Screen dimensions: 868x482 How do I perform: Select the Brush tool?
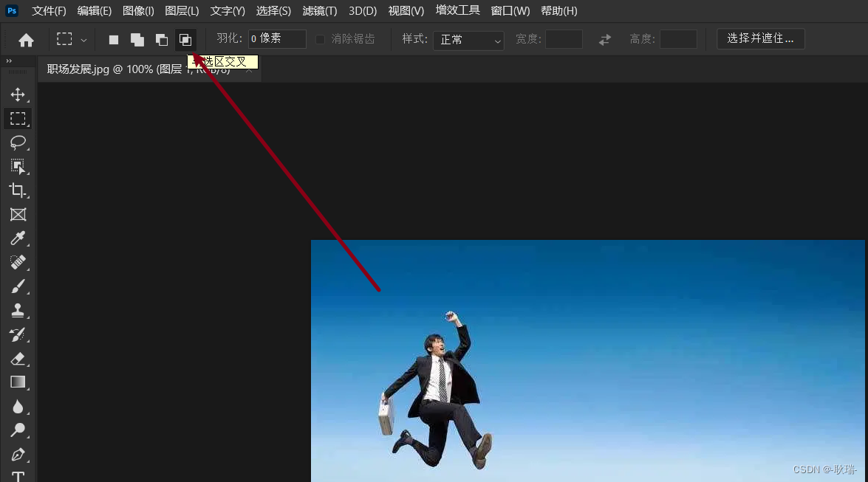[x=19, y=286]
